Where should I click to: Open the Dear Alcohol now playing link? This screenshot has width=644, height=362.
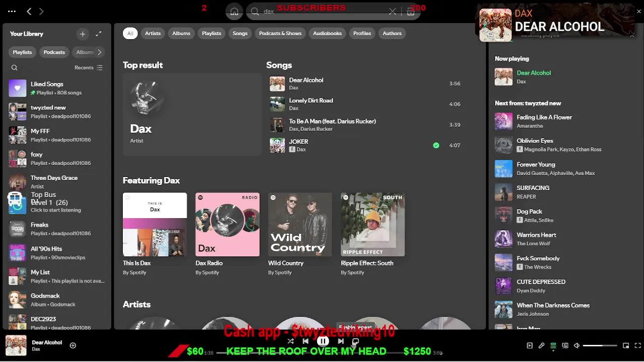(x=534, y=73)
